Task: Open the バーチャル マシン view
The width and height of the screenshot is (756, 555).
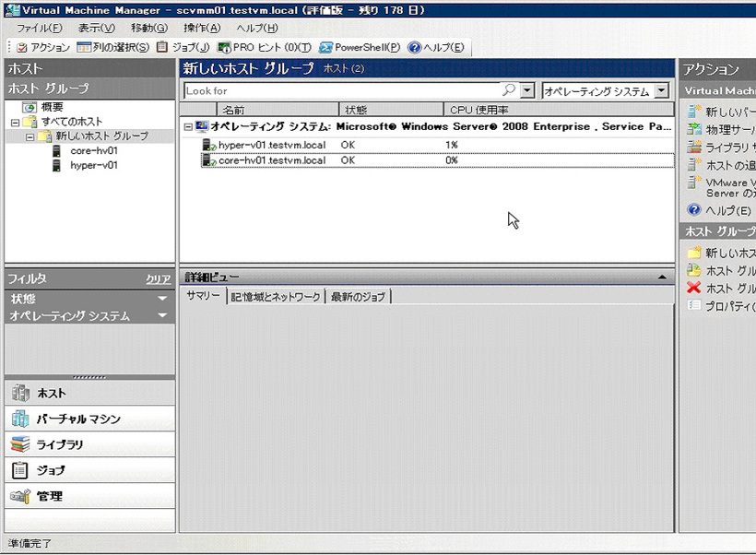Action: (78, 419)
